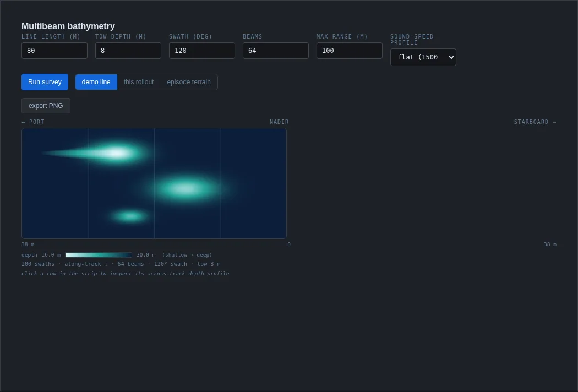This screenshot has width=578, height=392.
Task: Focus the max range input box
Action: tap(349, 51)
